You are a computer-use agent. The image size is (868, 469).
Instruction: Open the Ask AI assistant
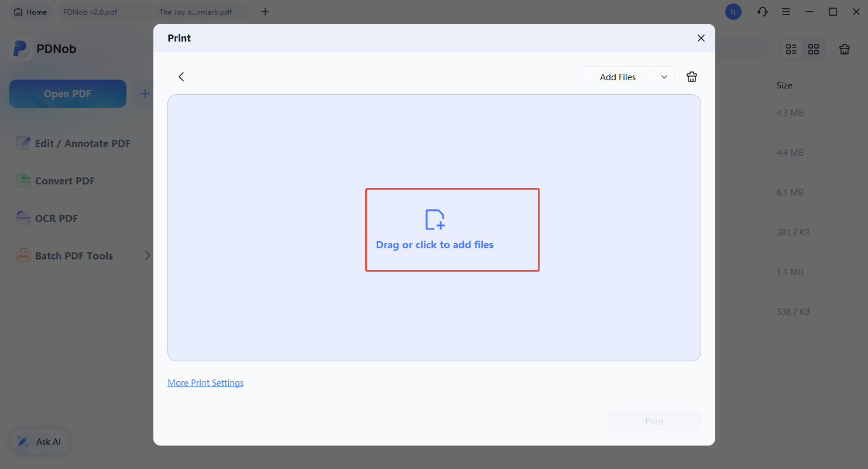tap(39, 441)
